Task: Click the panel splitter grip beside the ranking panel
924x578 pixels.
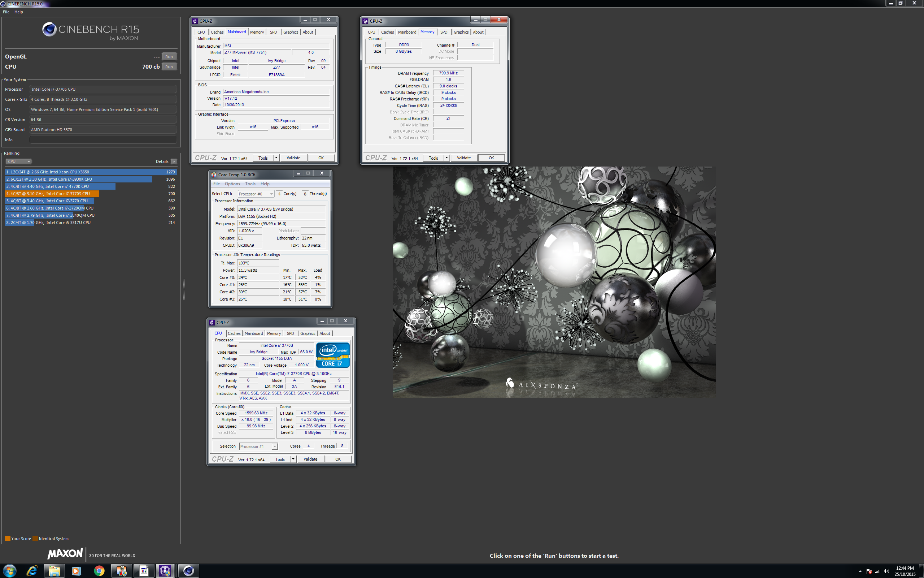Action: 184,289
